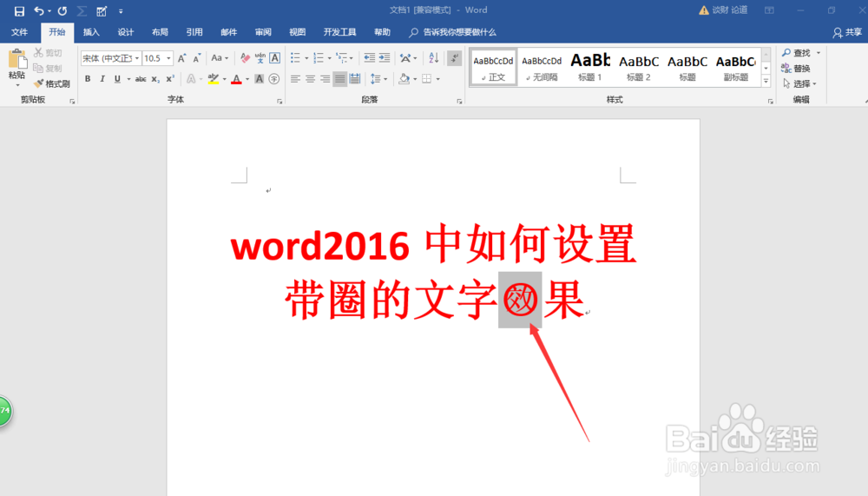Open the font color dropdown arrow
This screenshot has height=496, width=868.
click(247, 79)
